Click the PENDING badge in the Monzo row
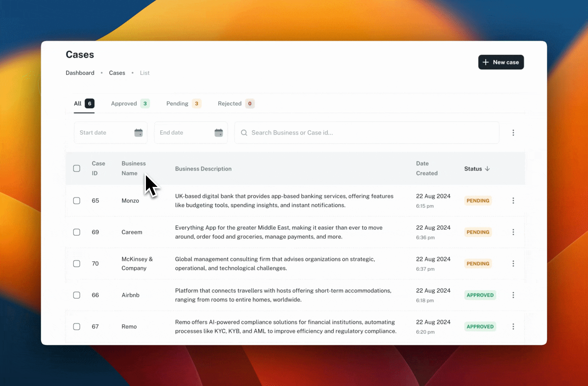The height and width of the screenshot is (386, 588). (478, 201)
